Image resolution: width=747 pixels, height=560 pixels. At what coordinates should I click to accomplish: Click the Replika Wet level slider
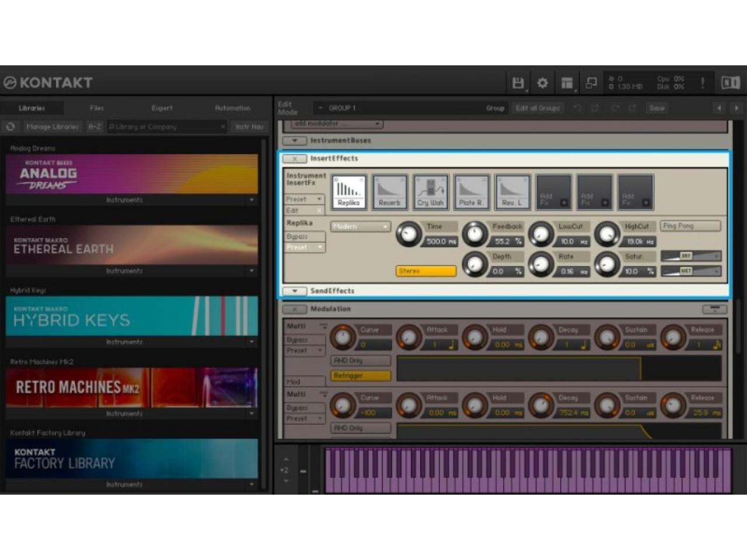click(x=691, y=271)
